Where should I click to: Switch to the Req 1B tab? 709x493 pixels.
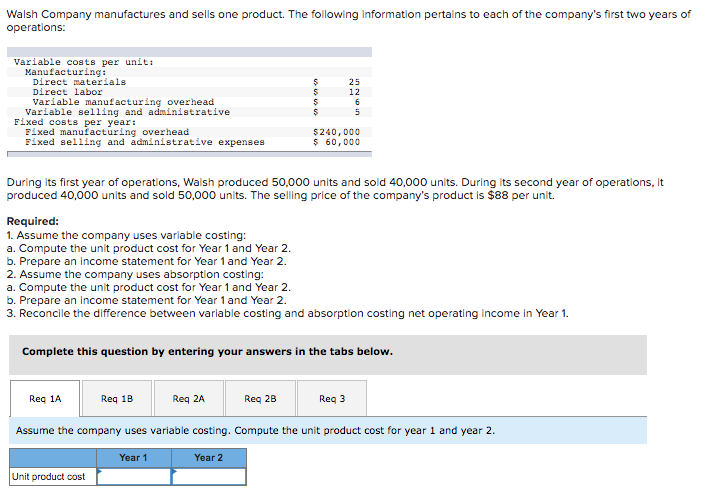point(117,398)
